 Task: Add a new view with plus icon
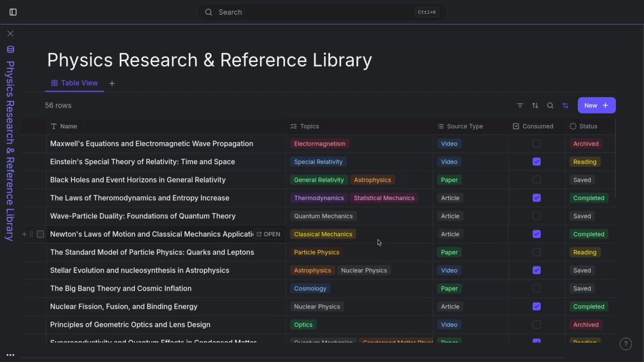112,83
